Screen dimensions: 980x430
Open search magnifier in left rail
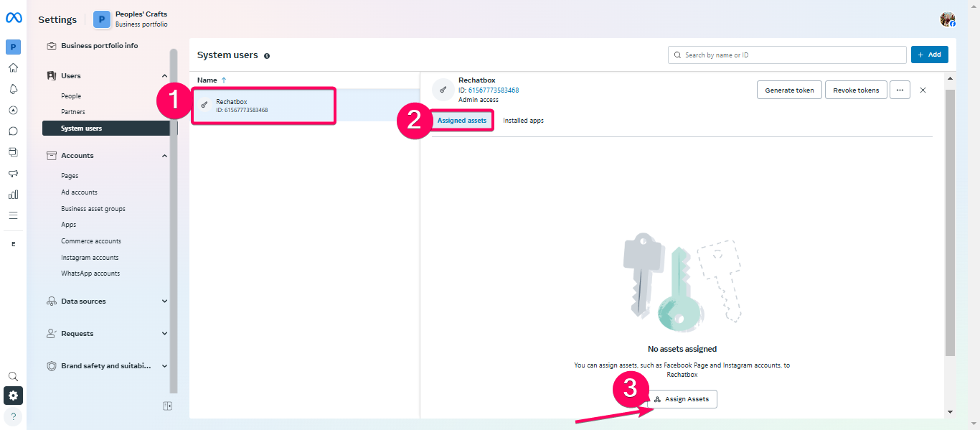[x=13, y=376]
